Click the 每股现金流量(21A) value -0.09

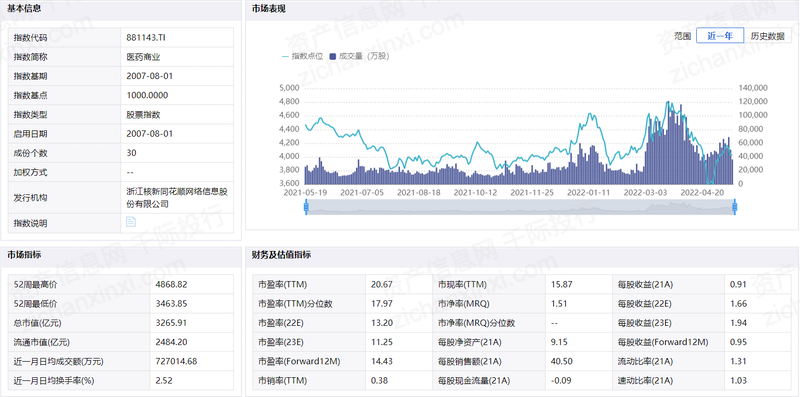coord(561,381)
